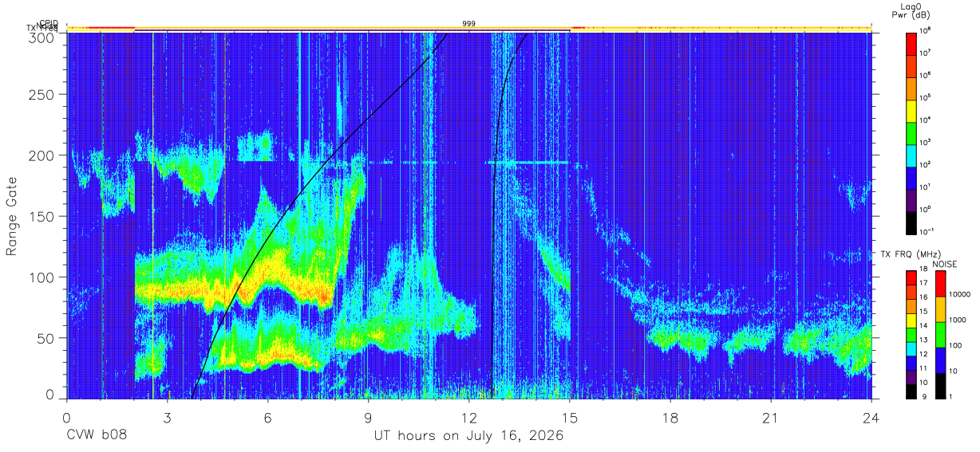Click x-axis tick label '21'
Viewport: 980px width, 452px height.
click(771, 418)
